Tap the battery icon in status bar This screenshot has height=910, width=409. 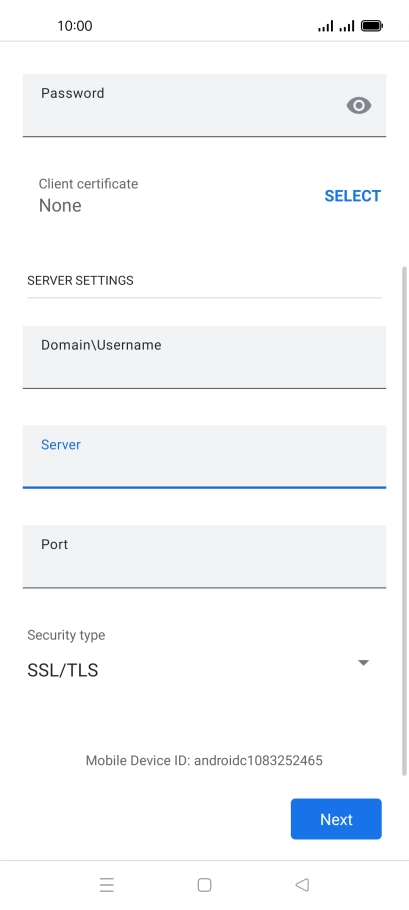point(372,26)
